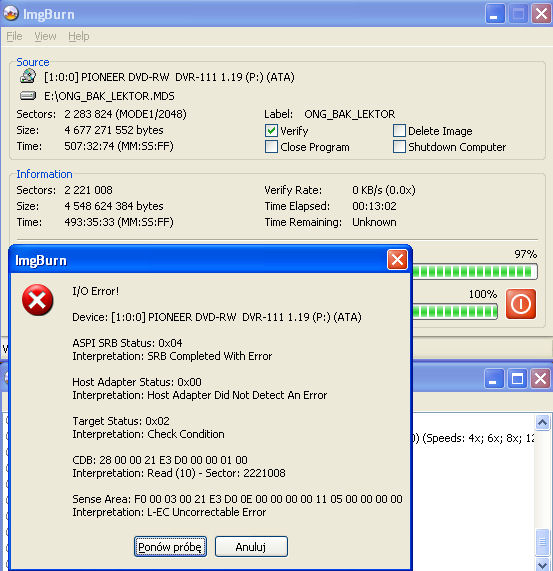Open the File menu
The width and height of the screenshot is (553, 571).
click(15, 36)
